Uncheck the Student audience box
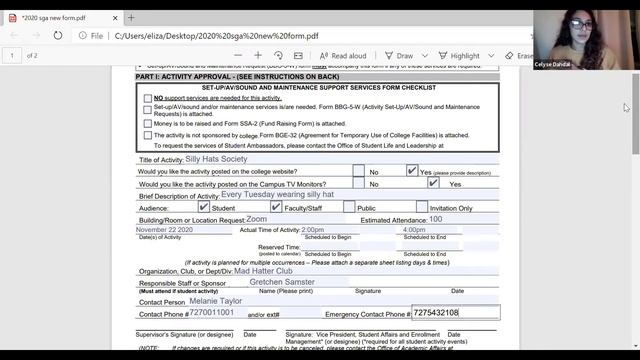The image size is (640, 360). (204, 207)
